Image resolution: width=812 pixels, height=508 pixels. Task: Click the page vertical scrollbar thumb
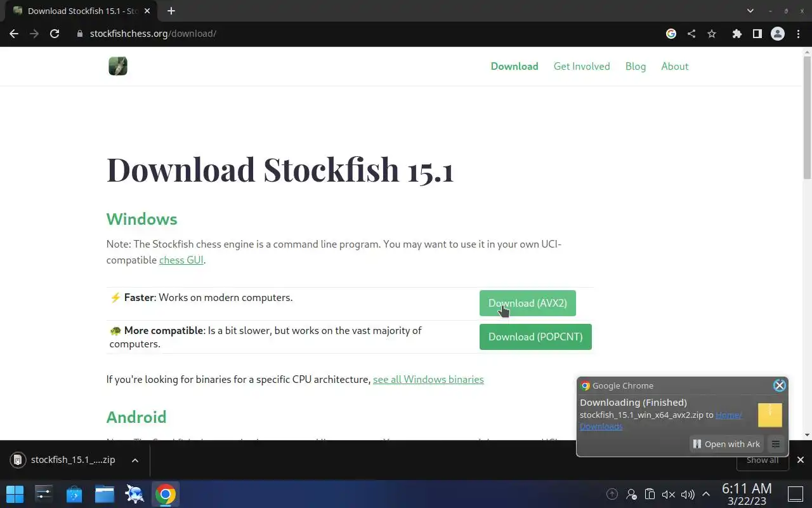[x=807, y=117]
